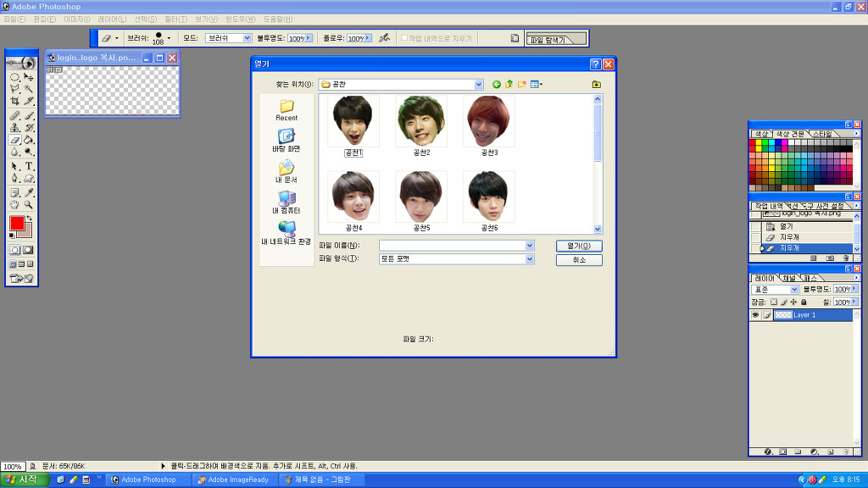
Task: Open the 모드 brush mode dropdown
Action: [x=248, y=38]
